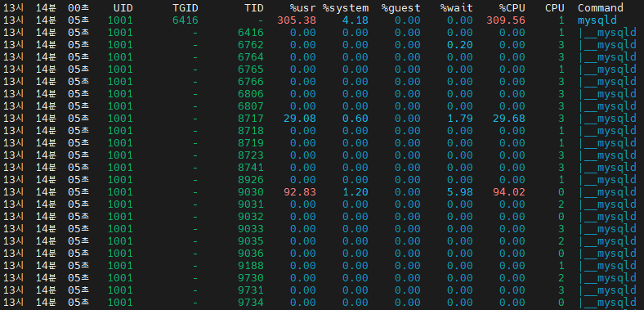Click the %CPU value 94.02
The width and height of the screenshot is (644, 310).
click(509, 192)
